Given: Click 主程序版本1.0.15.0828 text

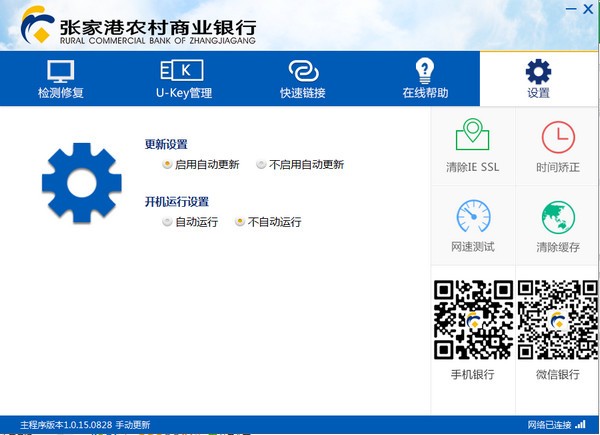Looking at the screenshot, I should point(66,425).
